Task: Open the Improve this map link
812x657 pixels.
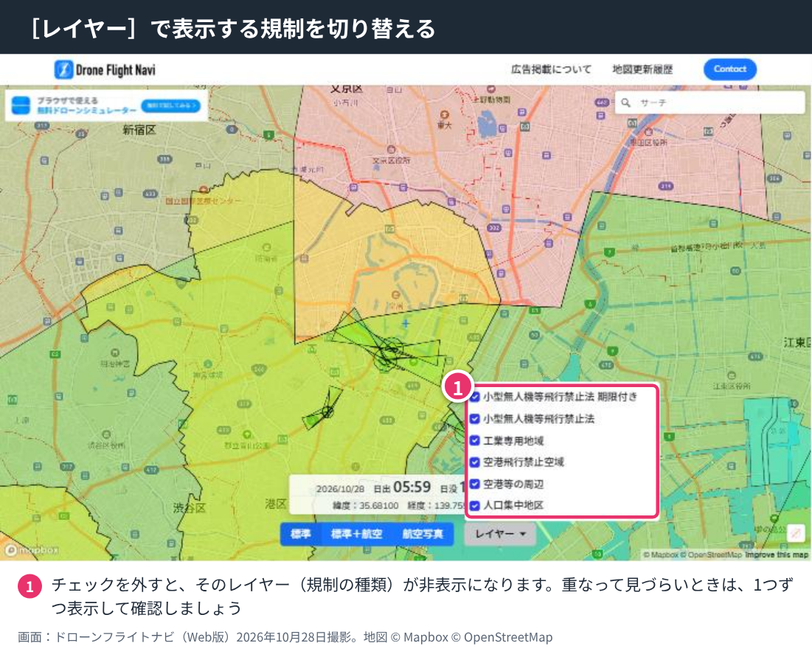Action: 777,555
